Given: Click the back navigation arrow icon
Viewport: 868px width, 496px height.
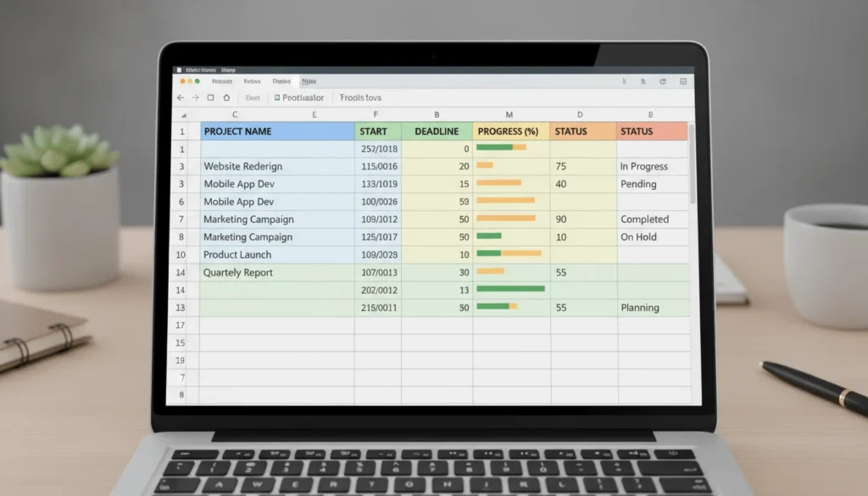Looking at the screenshot, I should pyautogui.click(x=180, y=98).
